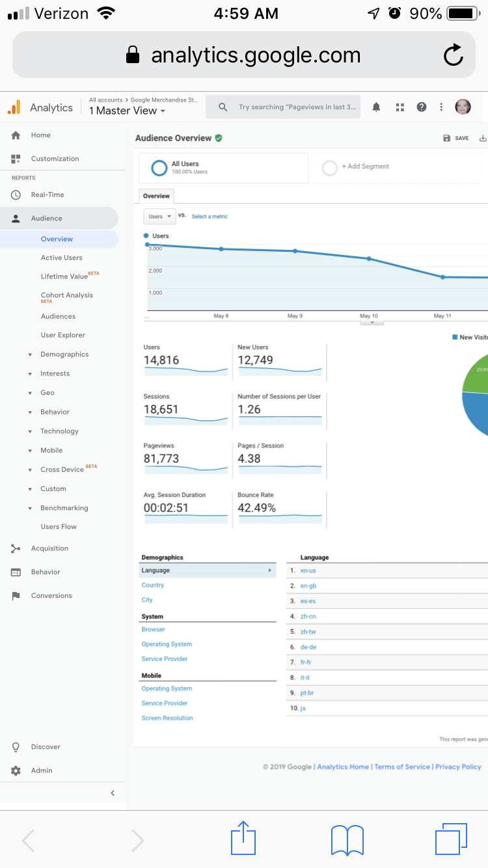Viewport: 488px width, 868px height.
Task: Tap the Safari share icon
Action: point(243,837)
